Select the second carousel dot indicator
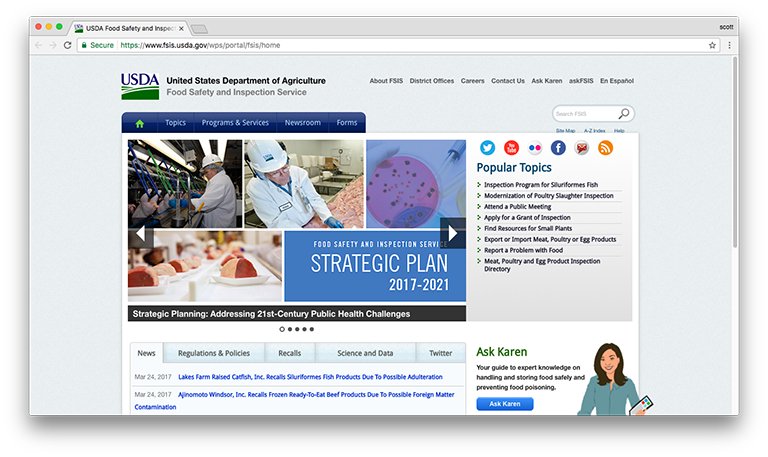The width and height of the screenshot is (768, 457). coord(290,329)
